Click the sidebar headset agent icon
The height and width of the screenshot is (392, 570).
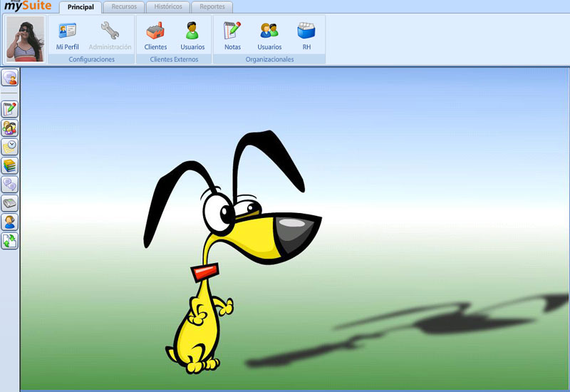point(10,222)
